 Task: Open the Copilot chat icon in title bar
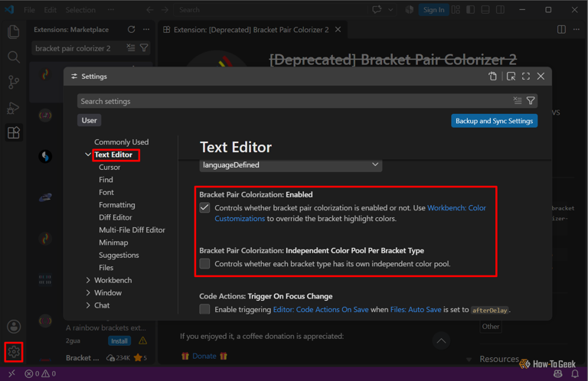(377, 10)
